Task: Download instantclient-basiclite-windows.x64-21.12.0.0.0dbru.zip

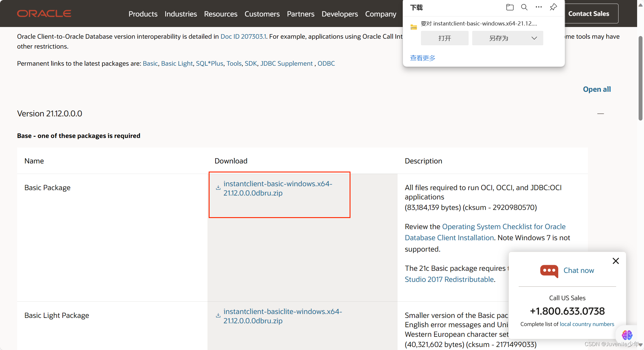Action: (x=282, y=316)
